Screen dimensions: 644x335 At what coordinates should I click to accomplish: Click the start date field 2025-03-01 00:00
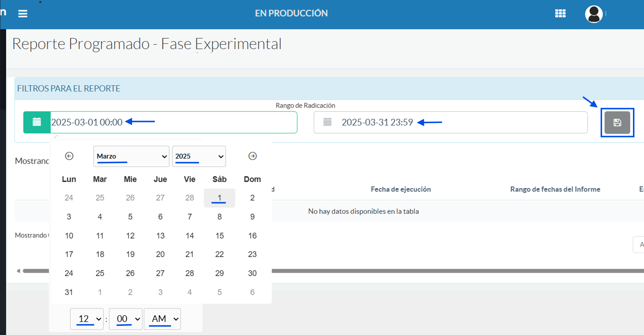(173, 122)
